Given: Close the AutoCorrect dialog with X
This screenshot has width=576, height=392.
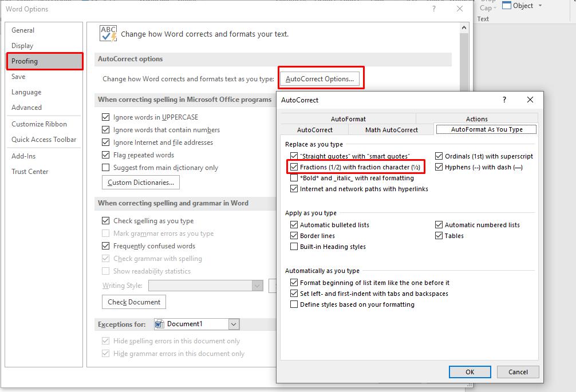Looking at the screenshot, I should click(530, 100).
